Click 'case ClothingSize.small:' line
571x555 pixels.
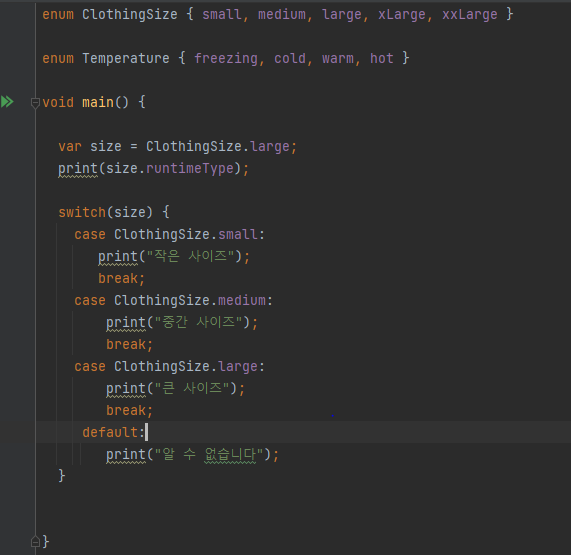169,235
